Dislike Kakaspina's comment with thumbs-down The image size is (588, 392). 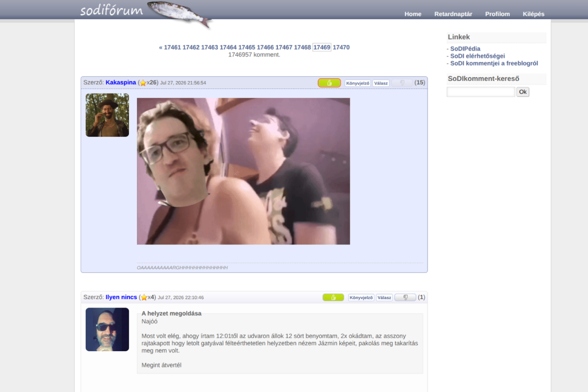coord(402,83)
